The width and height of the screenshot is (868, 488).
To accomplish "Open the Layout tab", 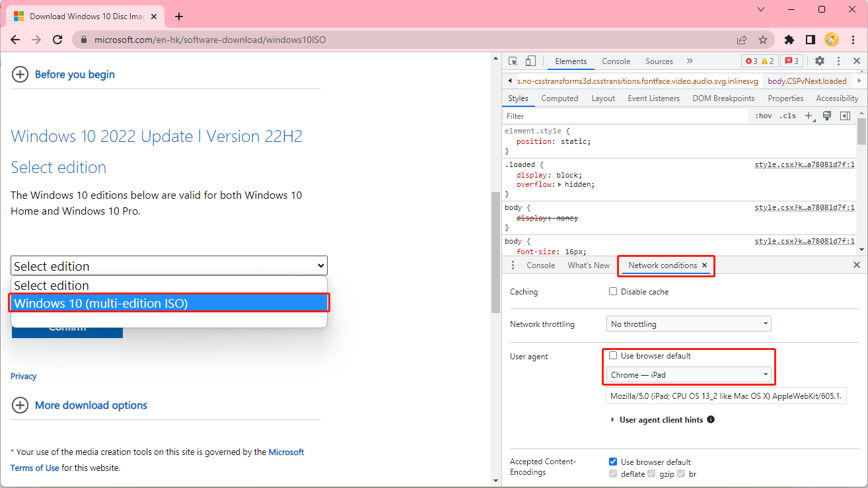I will [603, 98].
